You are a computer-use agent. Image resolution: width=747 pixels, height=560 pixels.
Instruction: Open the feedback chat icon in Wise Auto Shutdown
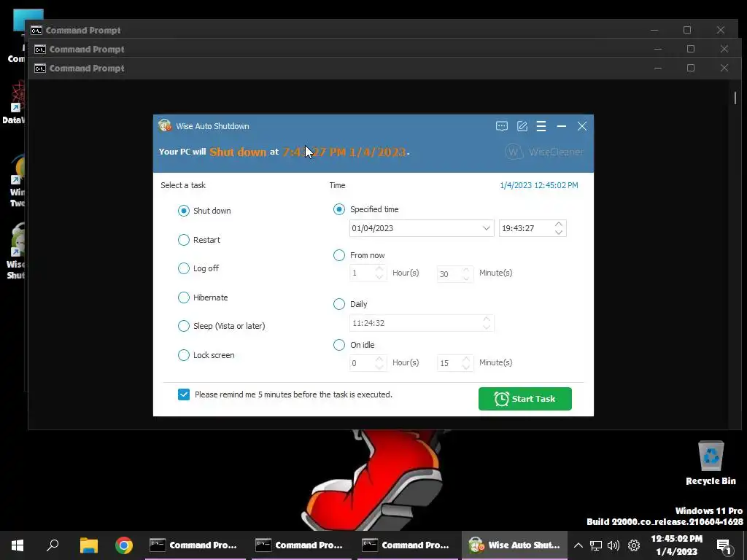coord(502,126)
